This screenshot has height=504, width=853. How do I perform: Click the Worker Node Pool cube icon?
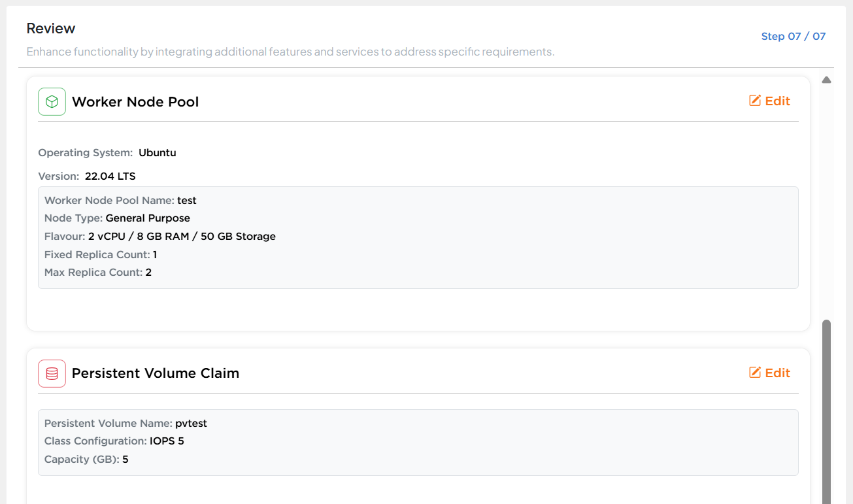[52, 102]
